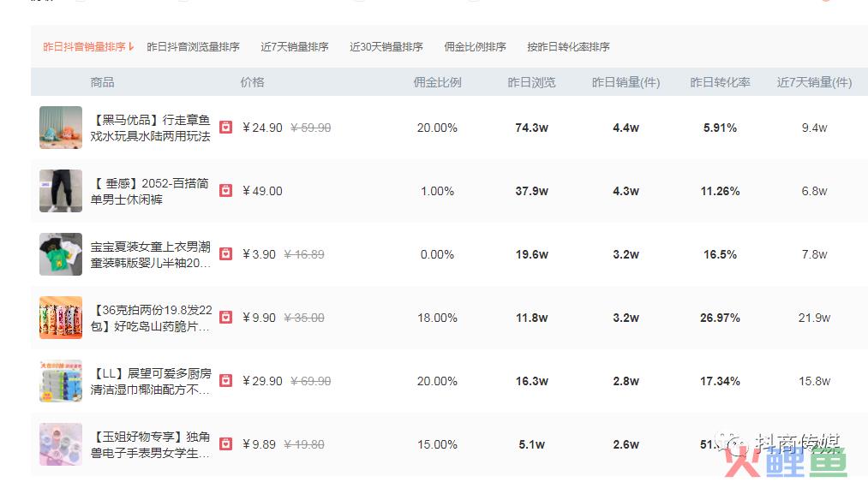
Task: Click shop icon beside the octopus toy price
Action: [226, 128]
